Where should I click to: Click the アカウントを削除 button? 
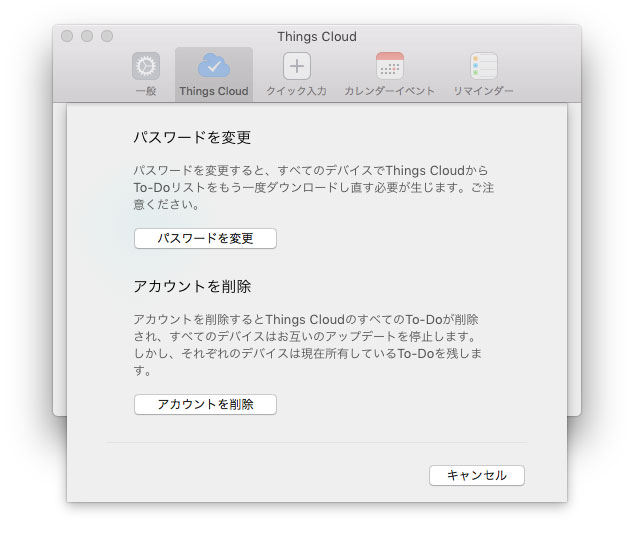(x=205, y=404)
